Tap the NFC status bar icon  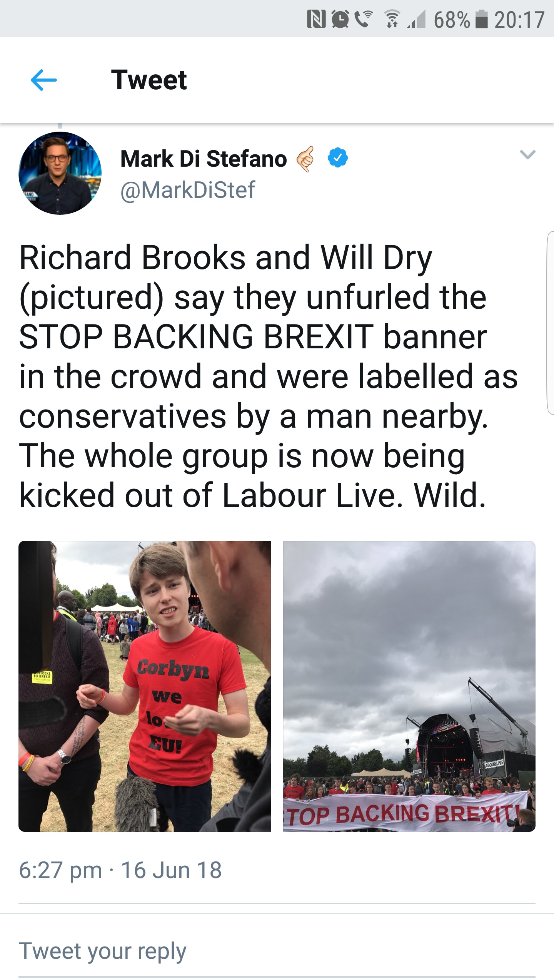coord(316,20)
